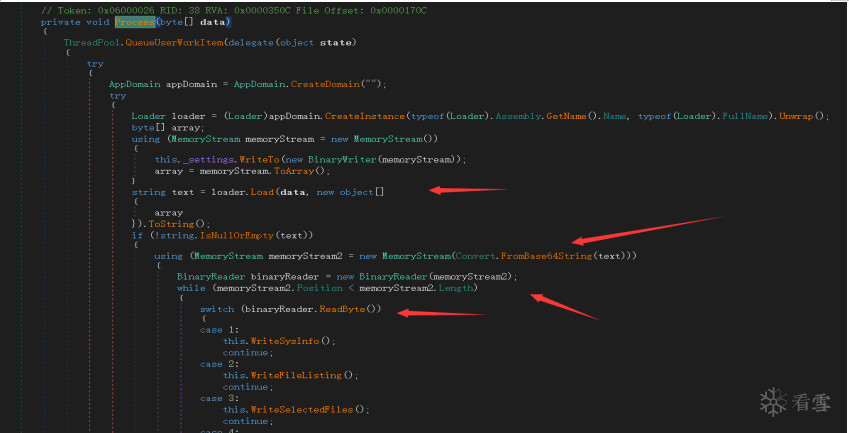This screenshot has width=849, height=433.
Task: Select the Token comment line at top
Action: point(234,10)
